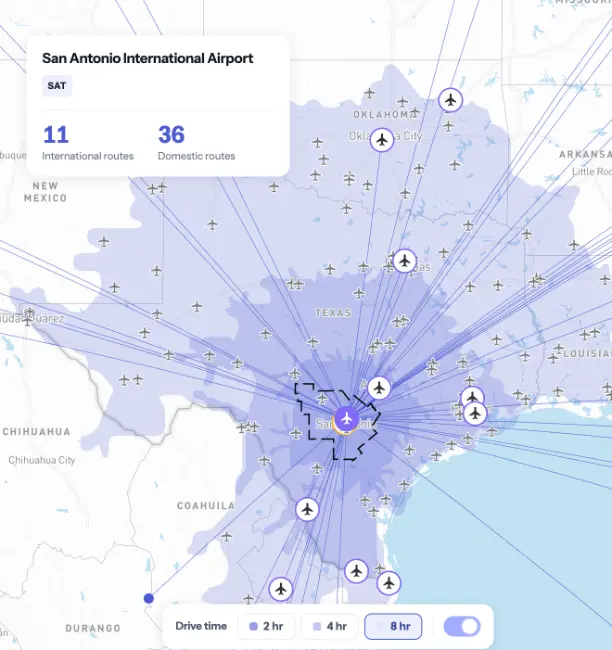612x650 pixels.
Task: Click the Domestic routes label
Action: [197, 156]
